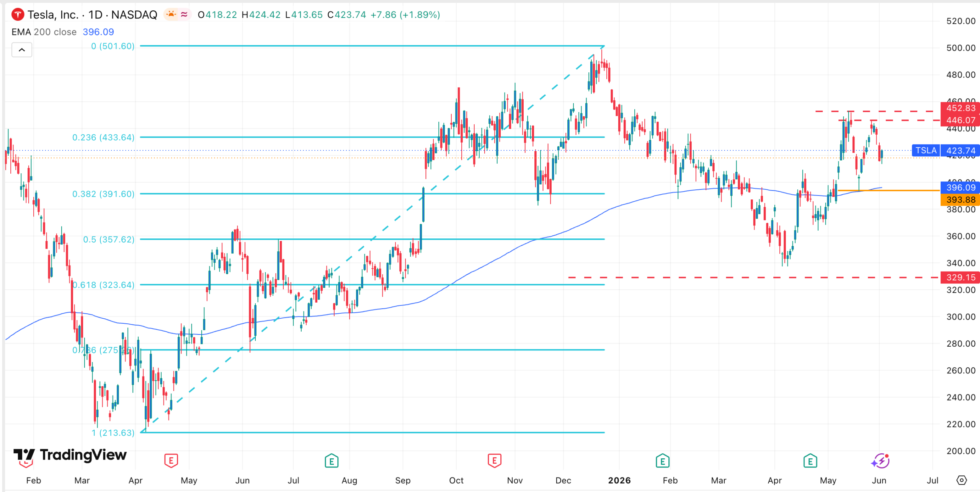Click the 300.00 price axis label

coord(961,317)
